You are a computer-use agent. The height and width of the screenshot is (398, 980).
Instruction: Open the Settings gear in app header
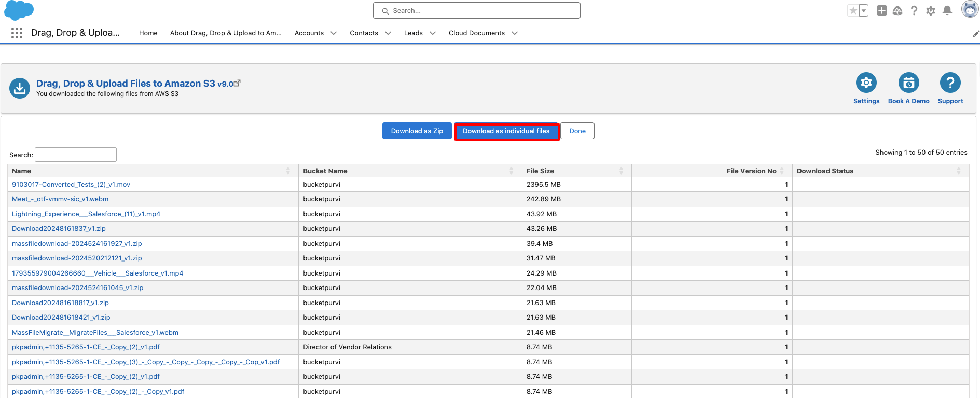[x=866, y=83]
